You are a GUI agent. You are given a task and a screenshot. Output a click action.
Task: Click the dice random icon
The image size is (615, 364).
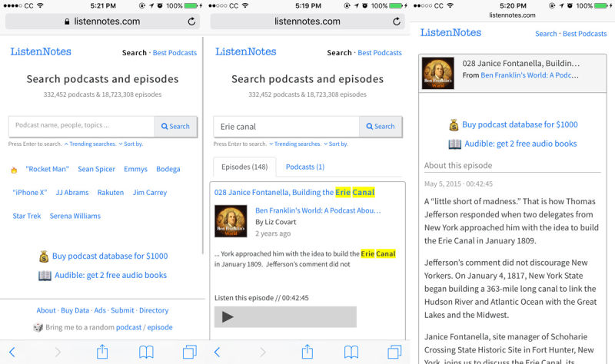tap(38, 328)
